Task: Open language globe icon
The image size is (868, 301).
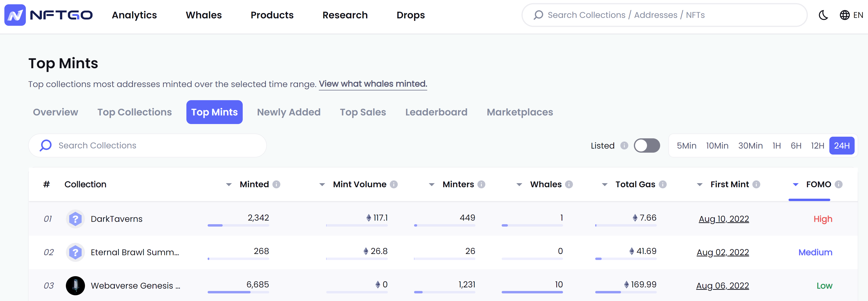Action: (844, 15)
